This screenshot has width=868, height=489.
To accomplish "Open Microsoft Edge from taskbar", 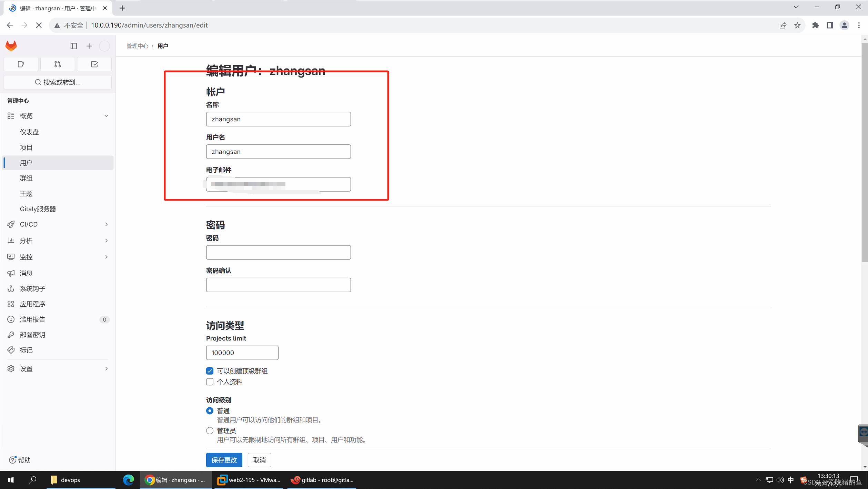I will [128, 480].
